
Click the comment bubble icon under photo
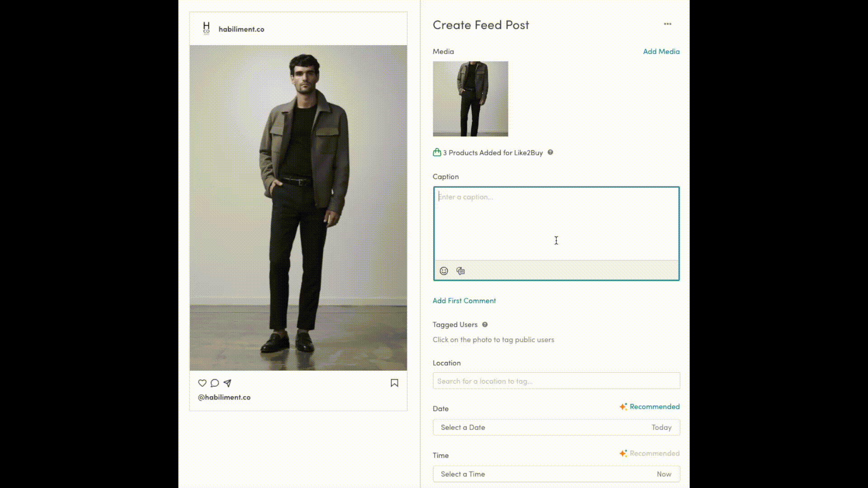tap(215, 383)
